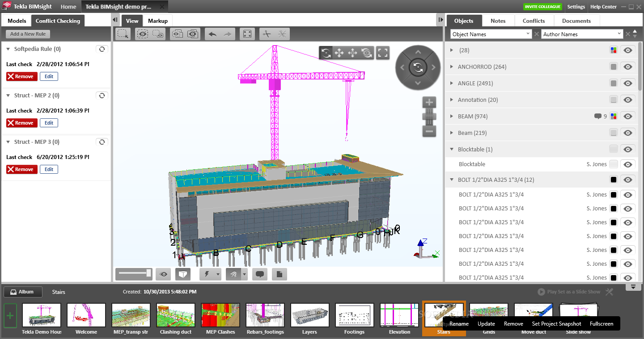Toggle the bottom toolbar eye visibility button

point(164,274)
